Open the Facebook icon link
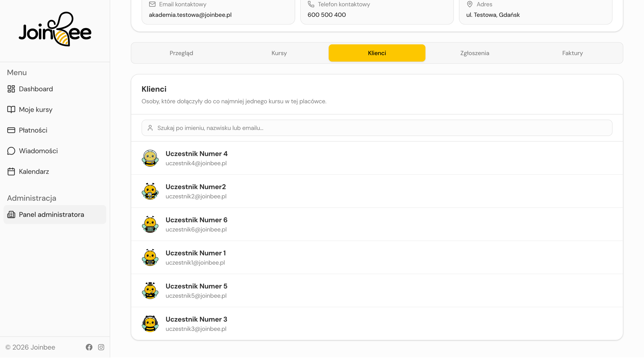The height and width of the screenshot is (358, 644). (x=89, y=347)
